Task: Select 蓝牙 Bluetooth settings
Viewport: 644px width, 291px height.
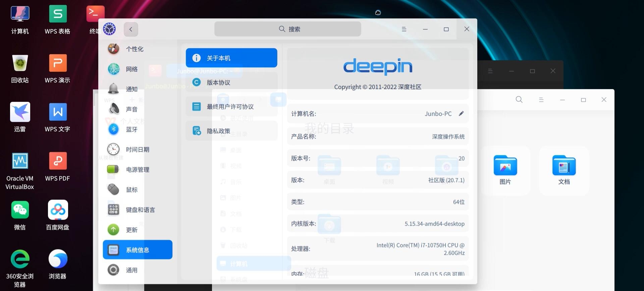Action: click(131, 129)
